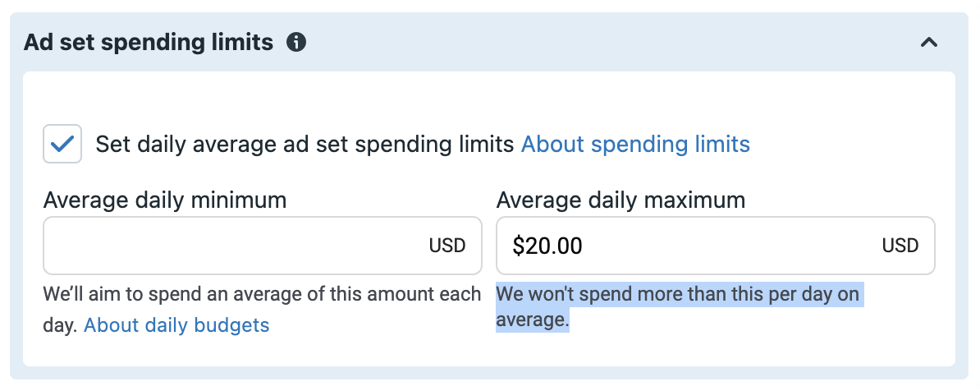The image size is (980, 391).
Task: Click the USD suffix in the maximum field
Action: pos(900,246)
